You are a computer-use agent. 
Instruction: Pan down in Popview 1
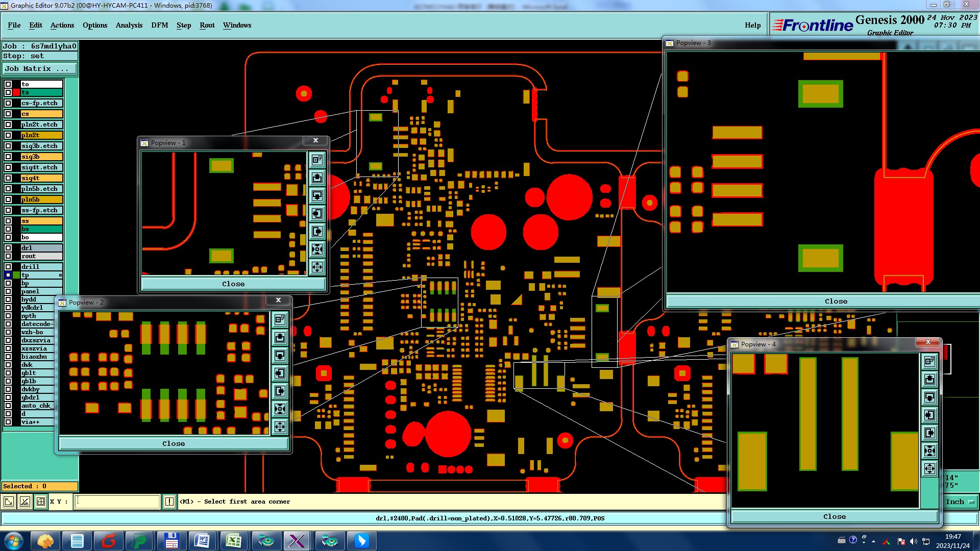tap(317, 195)
